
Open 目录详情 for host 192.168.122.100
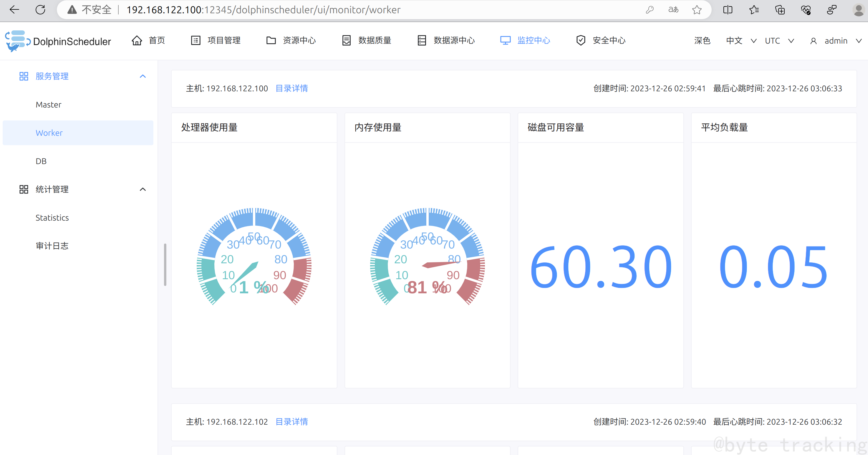click(291, 88)
